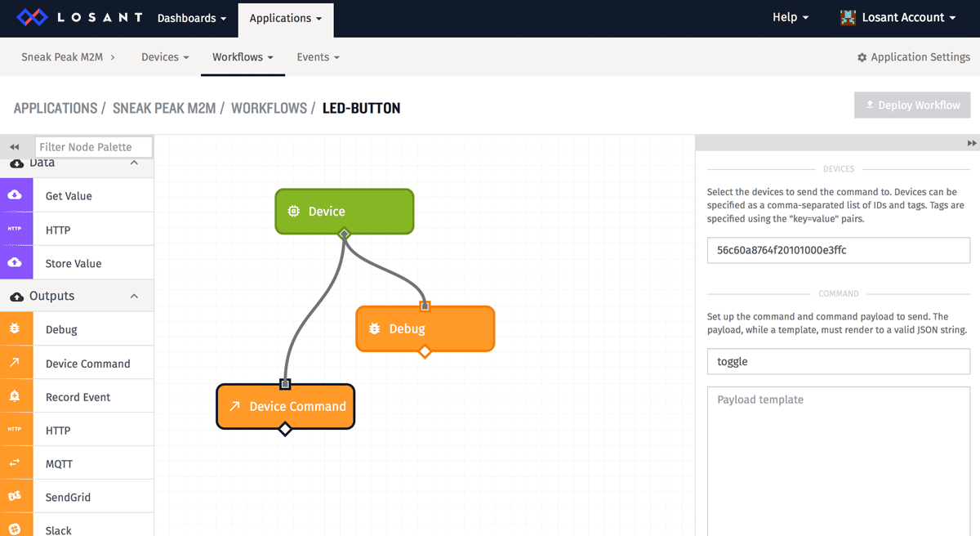Click the output diamond of Device Command node
This screenshot has height=536, width=980.
pos(285,429)
